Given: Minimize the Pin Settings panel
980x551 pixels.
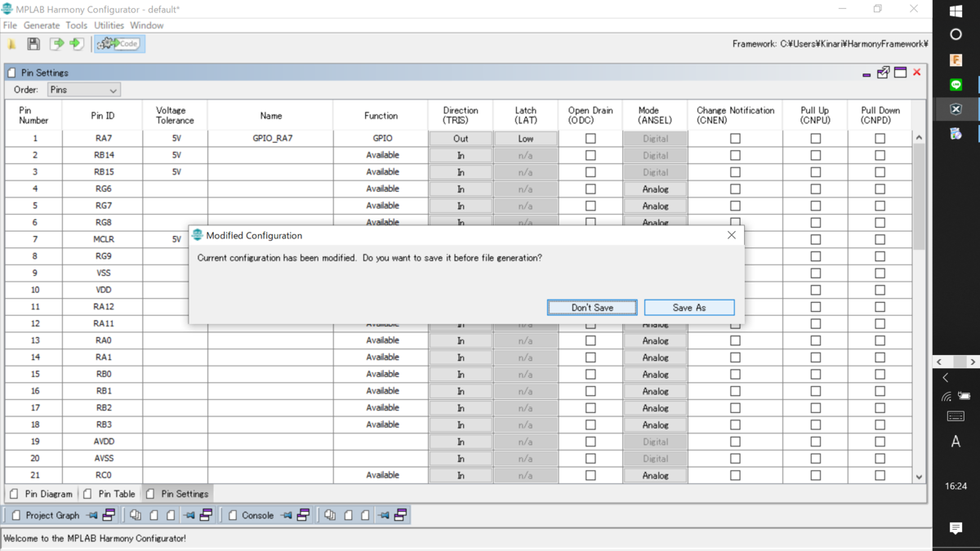Looking at the screenshot, I should click(x=866, y=73).
